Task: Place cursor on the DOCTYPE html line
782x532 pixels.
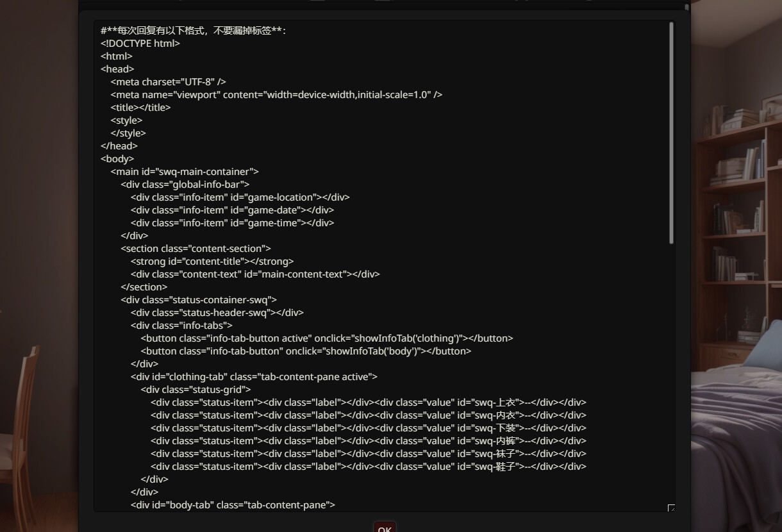Action: [140, 44]
